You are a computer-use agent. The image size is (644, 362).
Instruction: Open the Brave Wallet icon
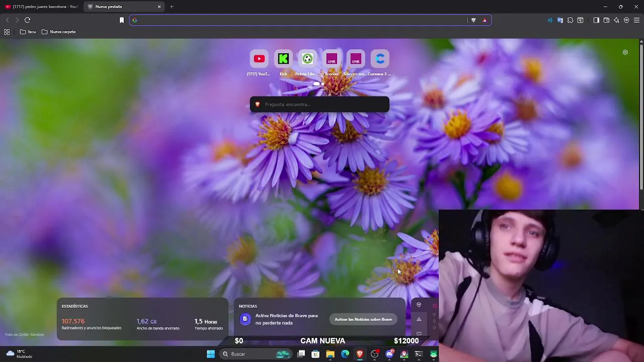tap(606, 20)
